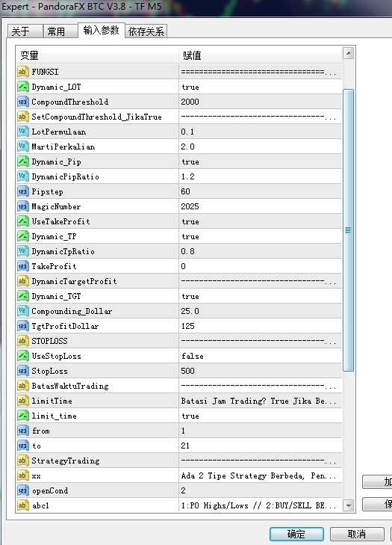Click the integer icon beside CompoundThreshold
Image resolution: width=392 pixels, height=545 pixels.
(22, 102)
